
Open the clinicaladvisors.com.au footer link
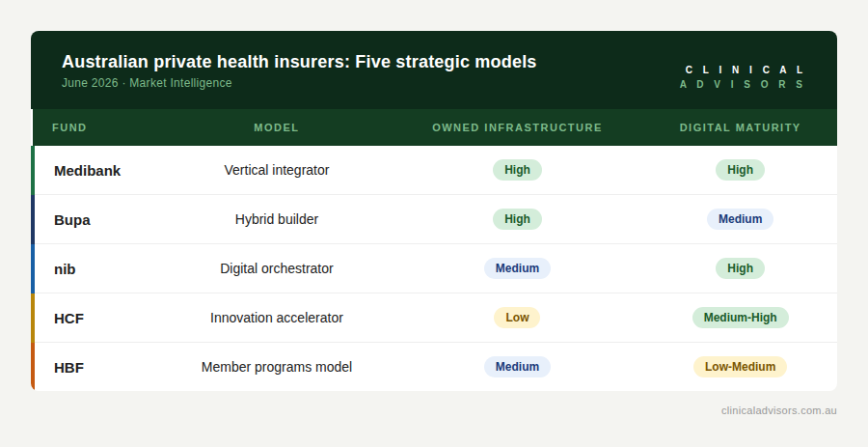pyautogui.click(x=779, y=411)
